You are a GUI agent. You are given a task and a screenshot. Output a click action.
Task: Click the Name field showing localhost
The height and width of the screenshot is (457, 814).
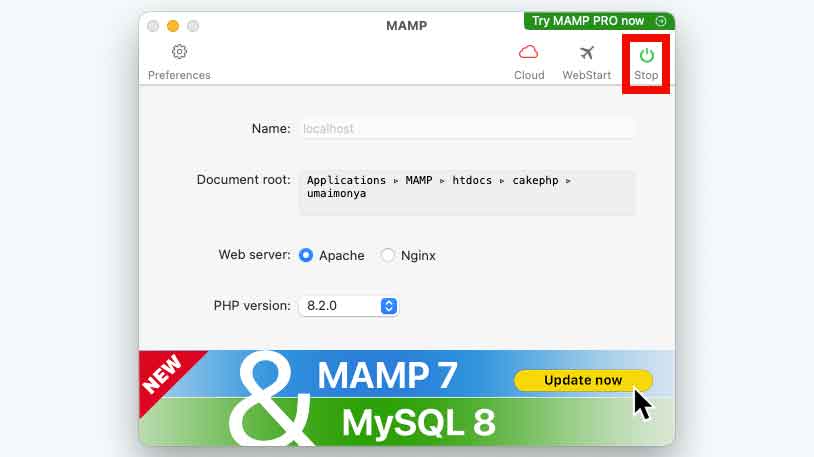point(467,129)
